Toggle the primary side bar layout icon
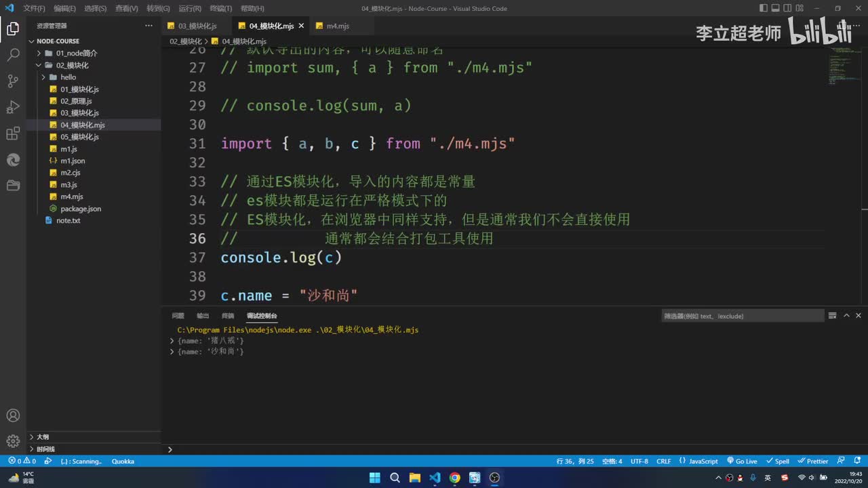Screen dimensions: 868x488 pos(764,8)
